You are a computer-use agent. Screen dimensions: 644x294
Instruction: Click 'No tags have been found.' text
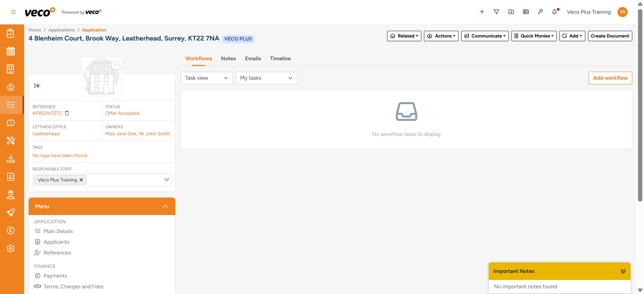(60, 156)
